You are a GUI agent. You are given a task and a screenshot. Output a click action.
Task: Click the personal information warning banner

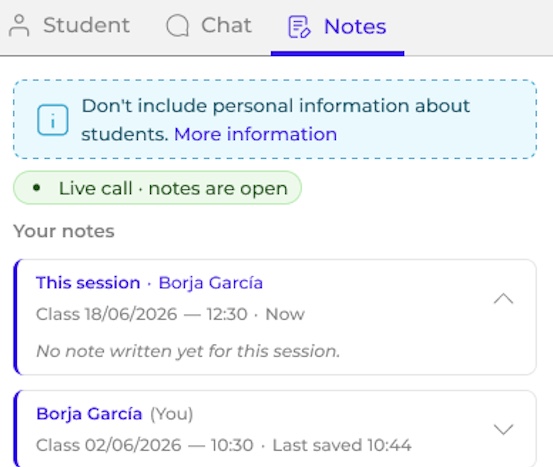(x=275, y=119)
